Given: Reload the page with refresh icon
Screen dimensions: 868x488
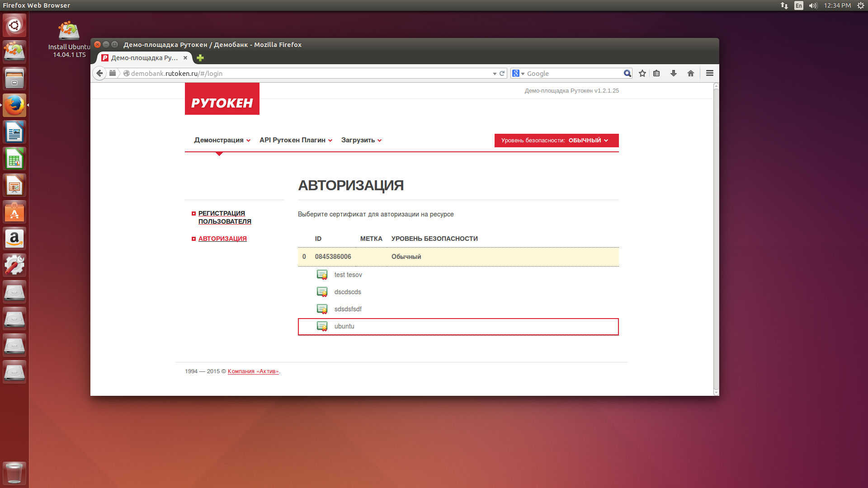Looking at the screenshot, I should pos(502,73).
